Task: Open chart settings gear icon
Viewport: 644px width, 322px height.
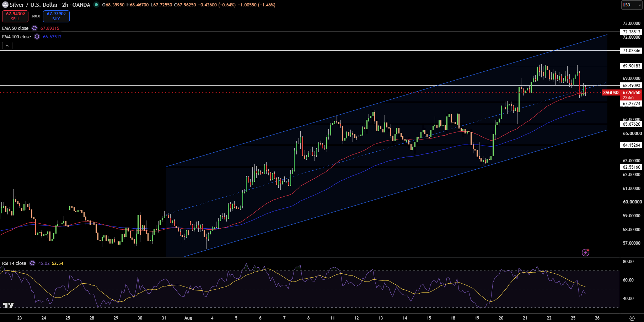Action: [x=632, y=318]
